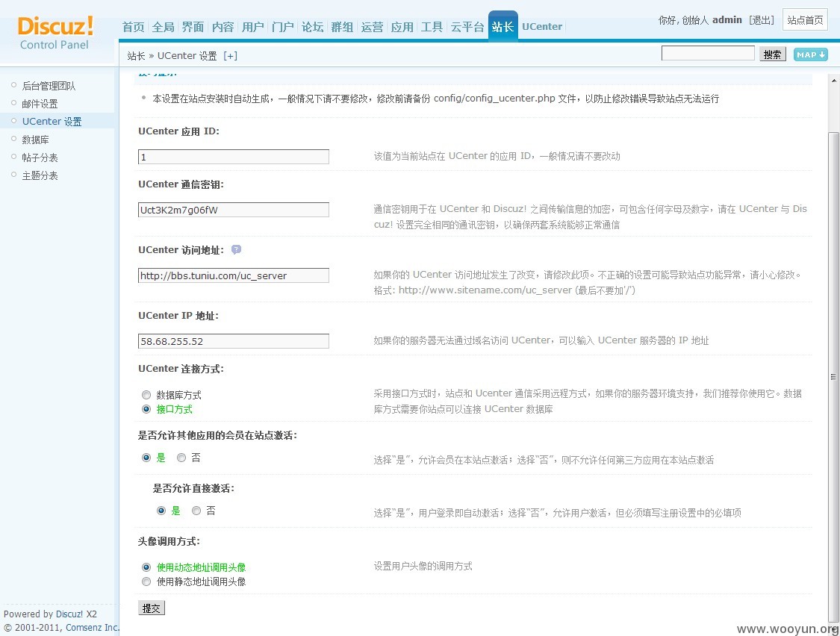Open the 云平台 top menu

point(467,27)
